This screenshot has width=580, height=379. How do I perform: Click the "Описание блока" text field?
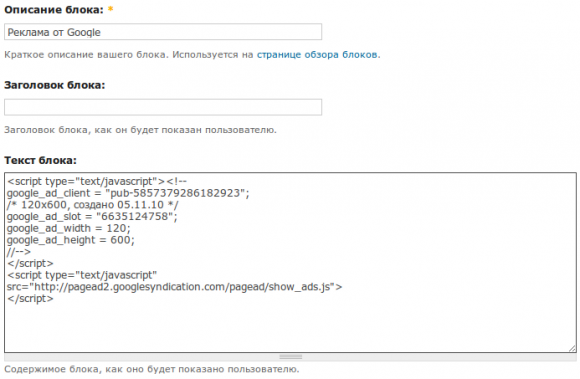point(163,32)
